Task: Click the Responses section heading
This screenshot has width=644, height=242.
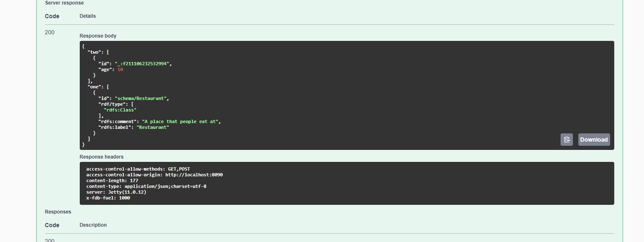Action: pyautogui.click(x=58, y=211)
